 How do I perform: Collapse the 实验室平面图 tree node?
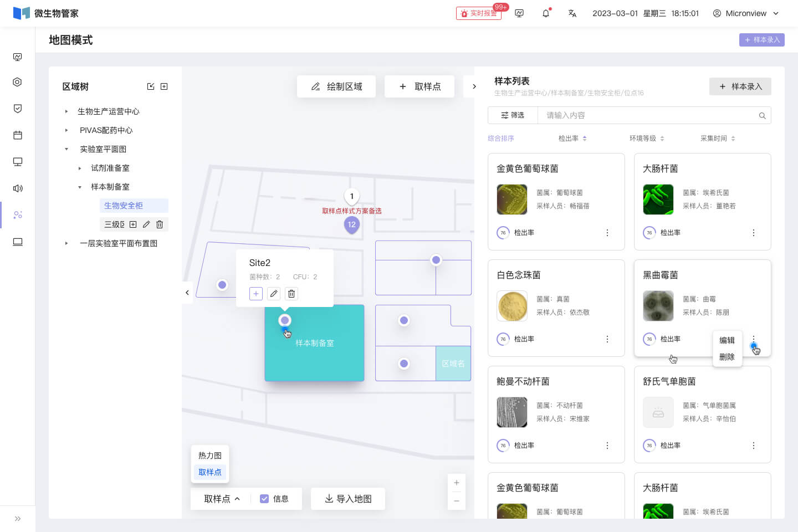66,149
